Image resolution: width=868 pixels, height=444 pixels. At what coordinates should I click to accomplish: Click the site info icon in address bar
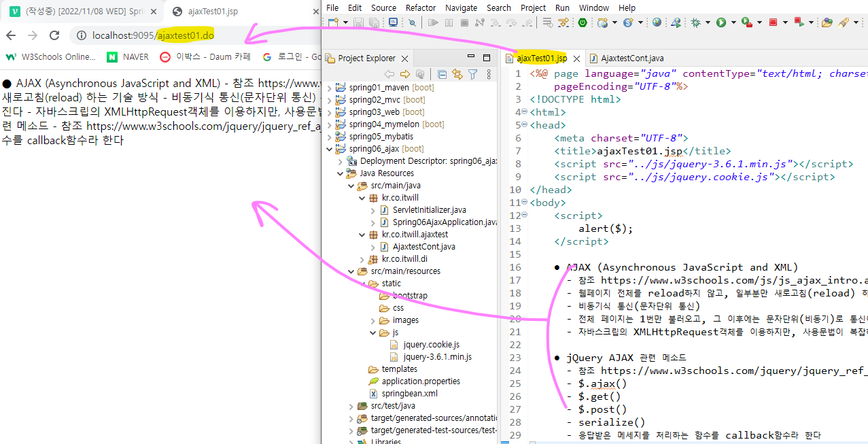coord(82,35)
